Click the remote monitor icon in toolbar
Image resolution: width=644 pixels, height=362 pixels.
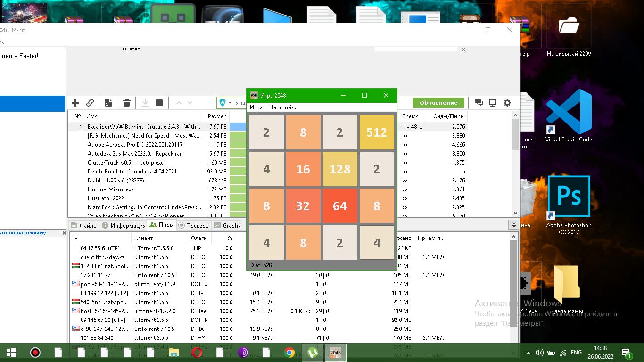coord(493,103)
